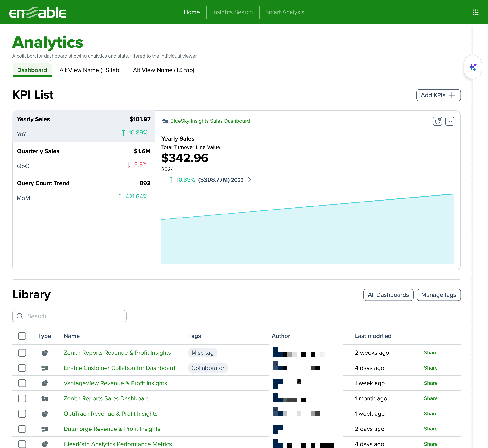Go to the Home nav item
The height and width of the screenshot is (448, 488).
(192, 12)
